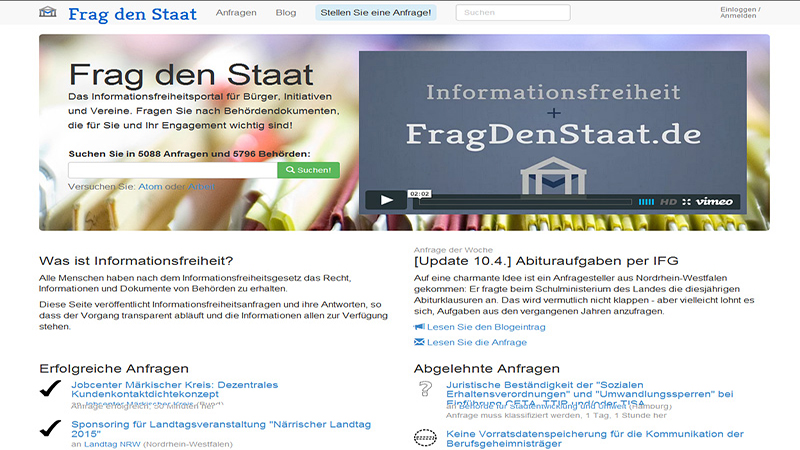The height and width of the screenshot is (450, 800).
Task: Focus the hero search input for Anfragen und Behörden
Action: tap(172, 170)
